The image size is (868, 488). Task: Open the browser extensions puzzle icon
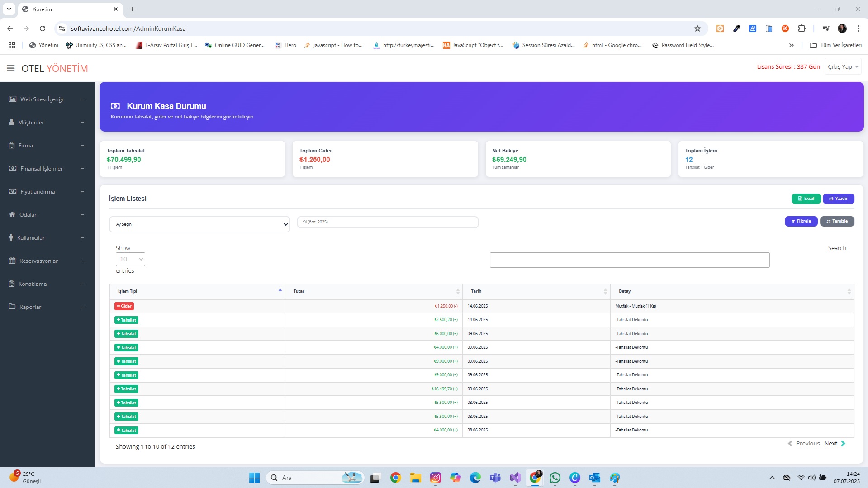(x=802, y=28)
